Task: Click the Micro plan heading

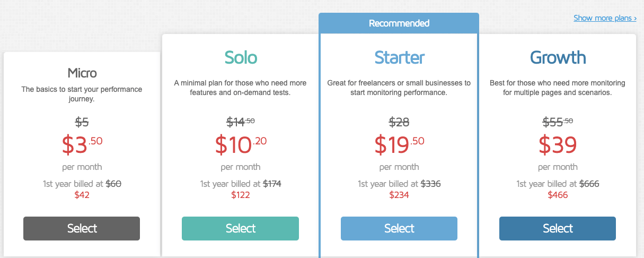Action: tap(82, 73)
